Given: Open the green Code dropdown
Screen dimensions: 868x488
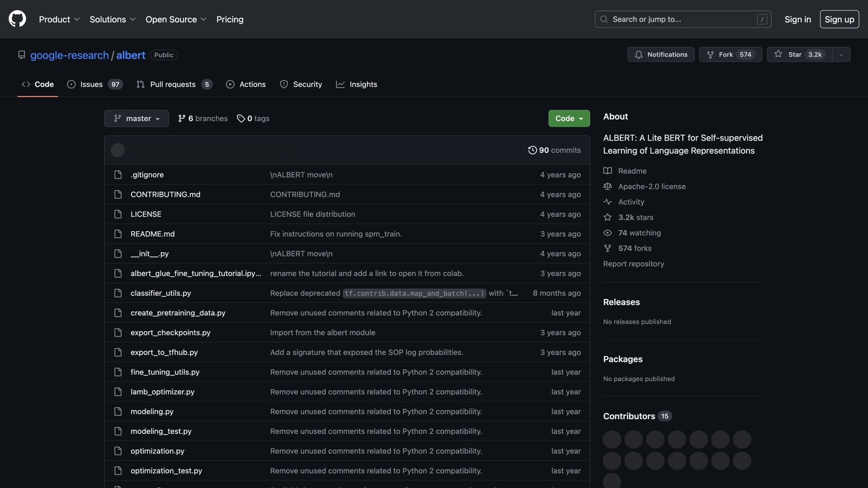Looking at the screenshot, I should (x=569, y=118).
